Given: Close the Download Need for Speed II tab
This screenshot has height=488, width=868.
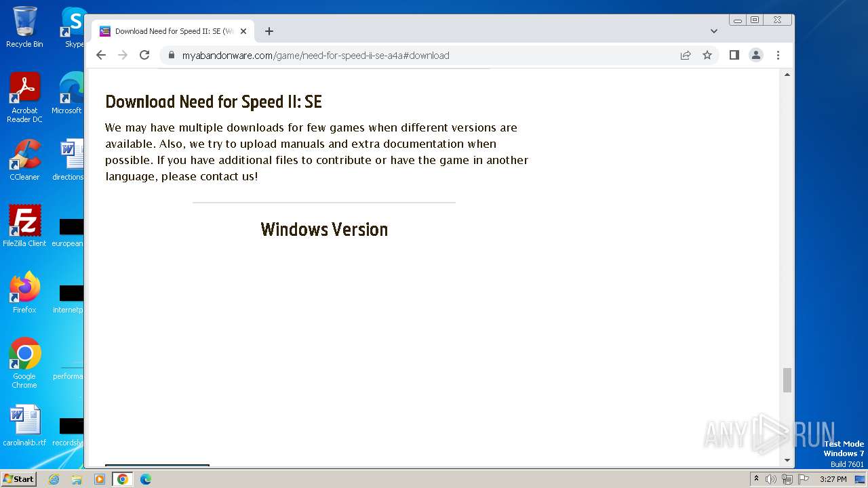Looking at the screenshot, I should pyautogui.click(x=243, y=31).
